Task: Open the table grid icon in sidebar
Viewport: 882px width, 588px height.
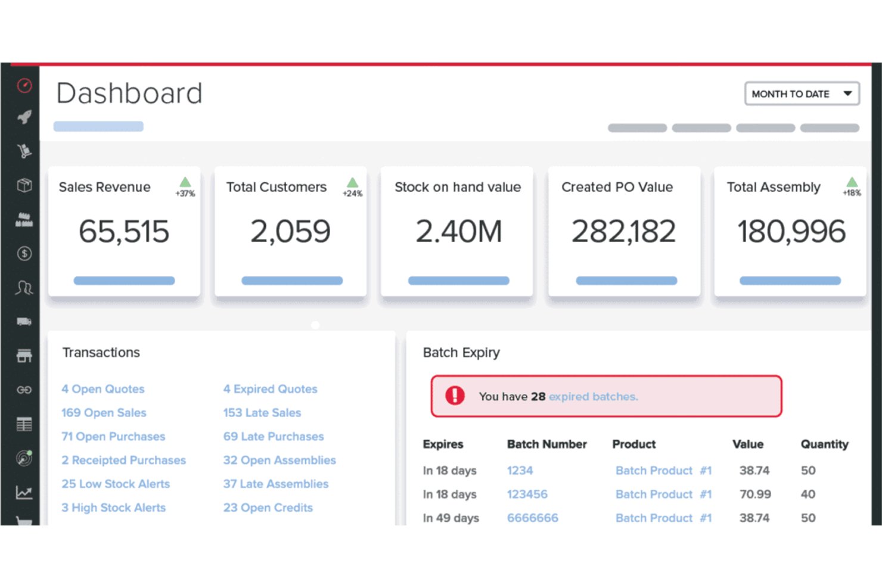Action: pyautogui.click(x=24, y=424)
